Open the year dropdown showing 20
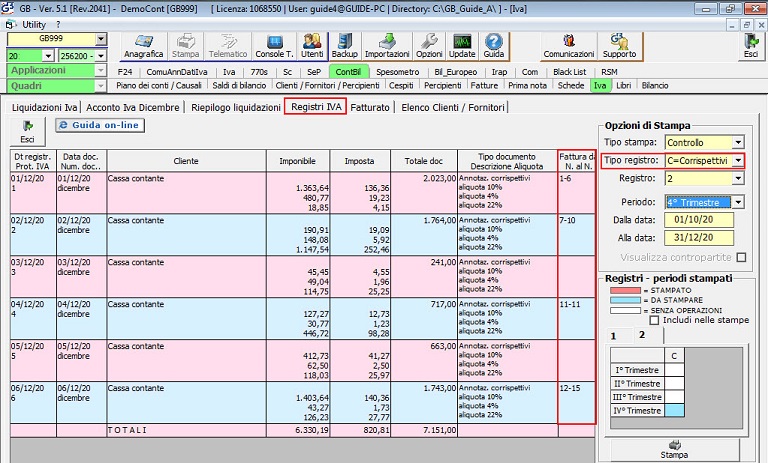Image resolution: width=768 pixels, height=463 pixels. (48, 56)
